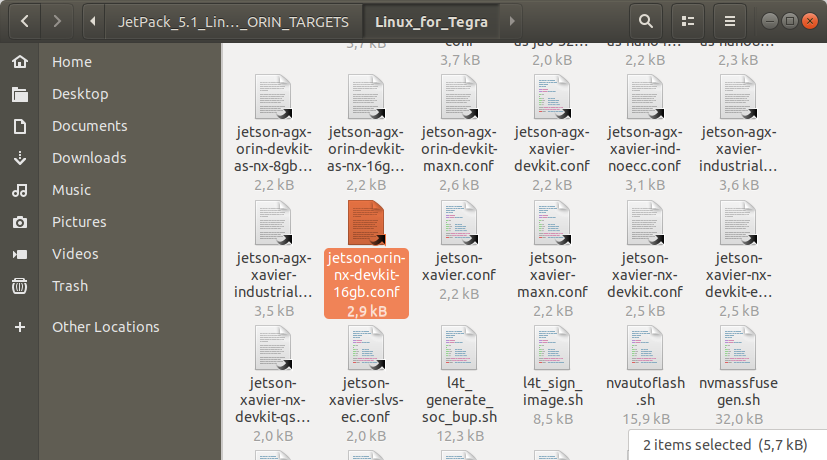
Task: Click the Music note icon
Action: (x=20, y=190)
